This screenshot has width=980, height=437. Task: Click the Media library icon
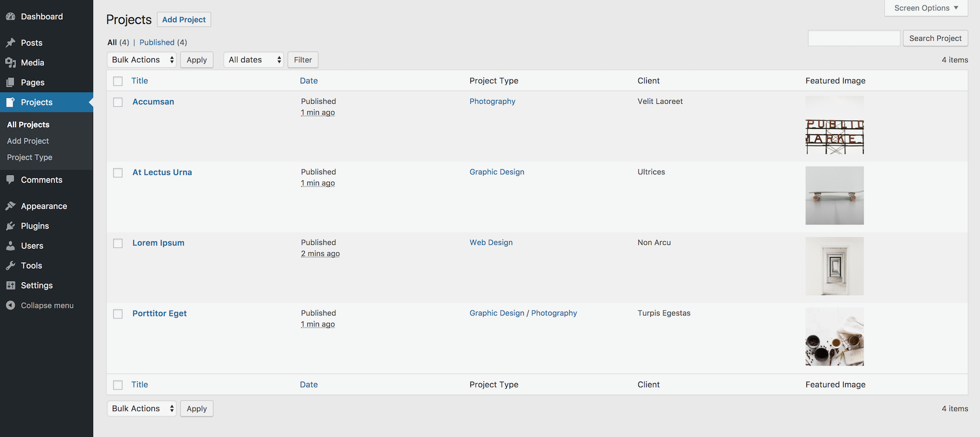(11, 63)
